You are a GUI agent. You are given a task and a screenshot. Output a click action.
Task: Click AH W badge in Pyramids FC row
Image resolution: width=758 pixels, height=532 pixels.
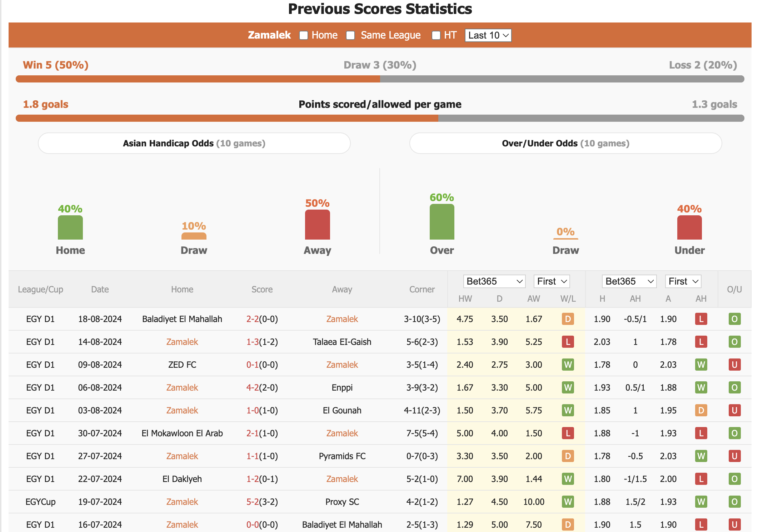[701, 456]
